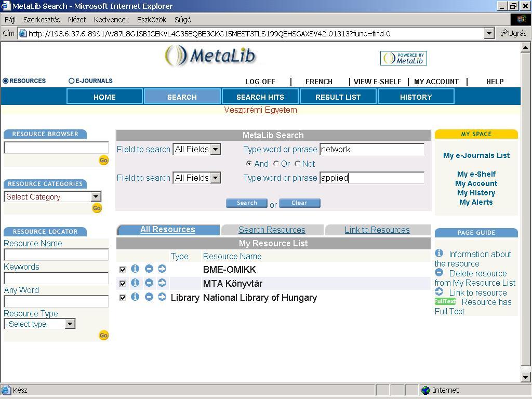Uncheck the MTA Könyvtár checkbox

(123, 284)
